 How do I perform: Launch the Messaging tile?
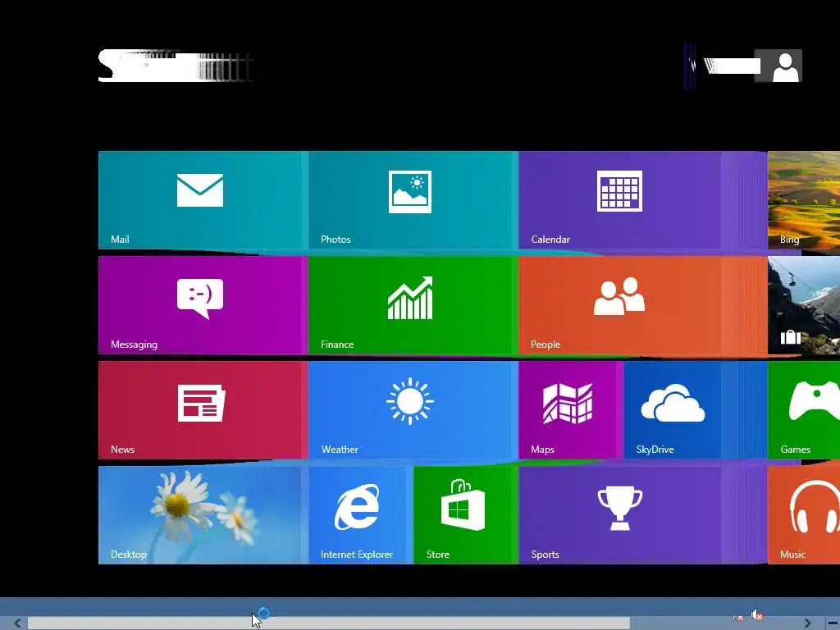coord(200,305)
